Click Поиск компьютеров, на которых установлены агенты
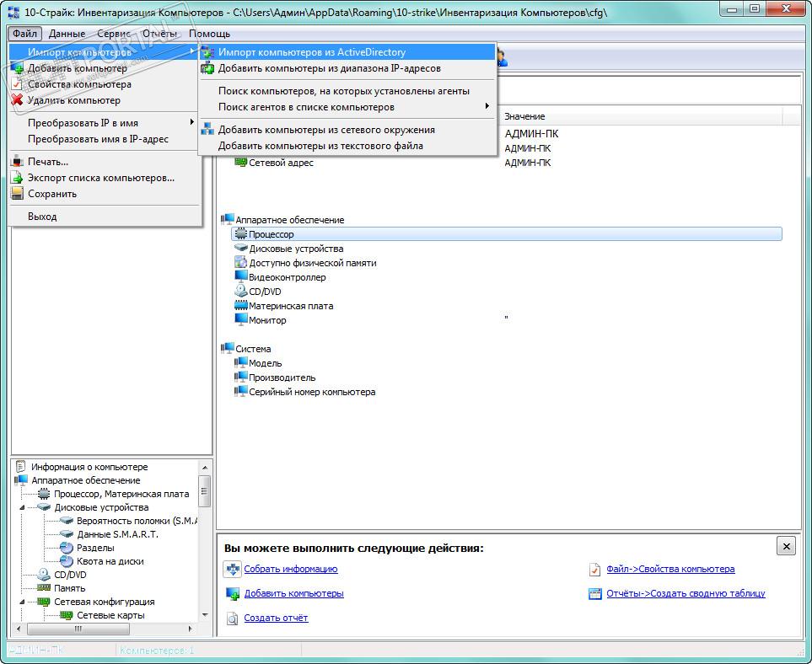This screenshot has height=664, width=812. (x=347, y=91)
